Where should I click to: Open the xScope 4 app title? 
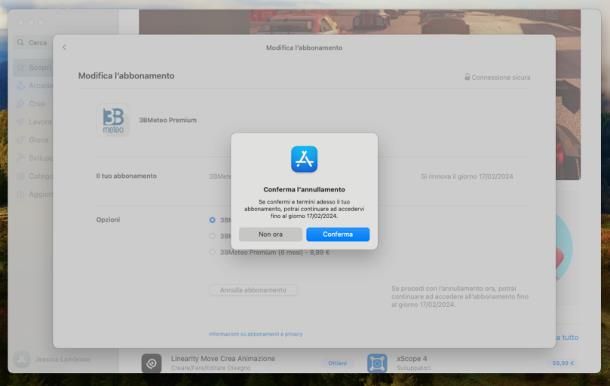[x=412, y=358]
